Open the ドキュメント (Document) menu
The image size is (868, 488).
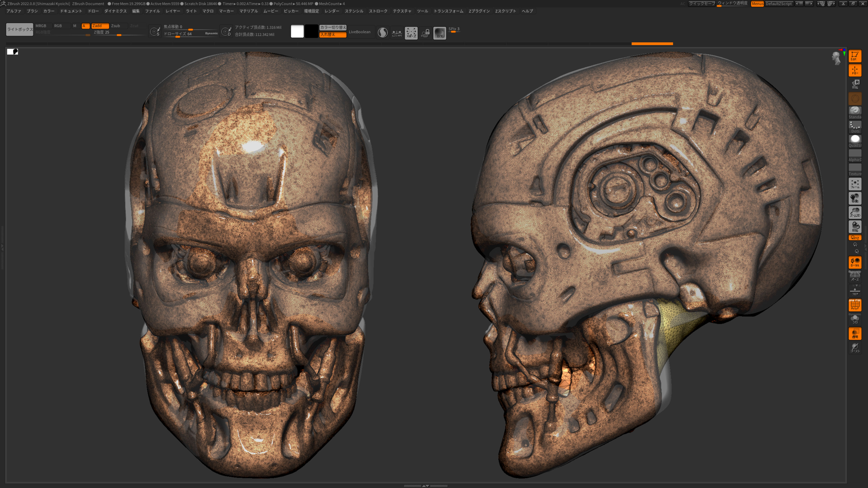(71, 11)
